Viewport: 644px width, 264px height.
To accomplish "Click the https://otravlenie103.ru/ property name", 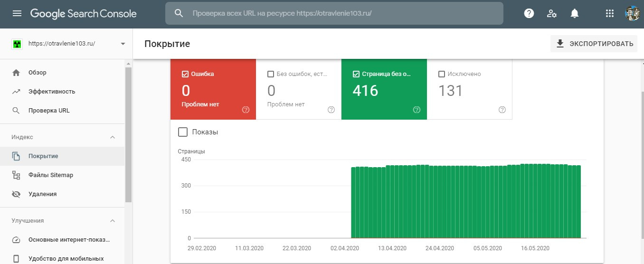I will 62,43.
